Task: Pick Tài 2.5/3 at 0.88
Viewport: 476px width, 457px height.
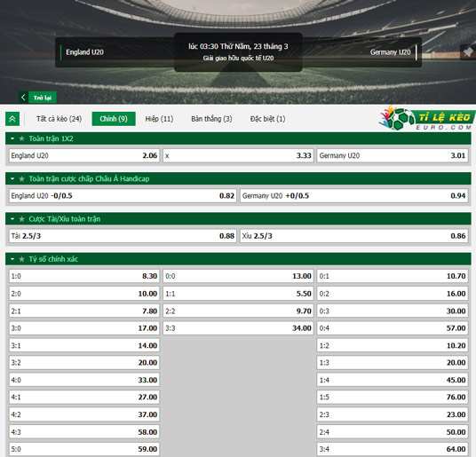Action: 123,236
